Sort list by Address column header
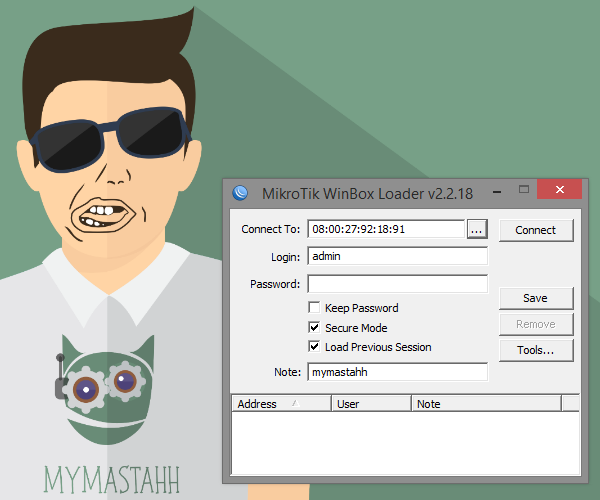The width and height of the screenshot is (600, 500). point(281,404)
